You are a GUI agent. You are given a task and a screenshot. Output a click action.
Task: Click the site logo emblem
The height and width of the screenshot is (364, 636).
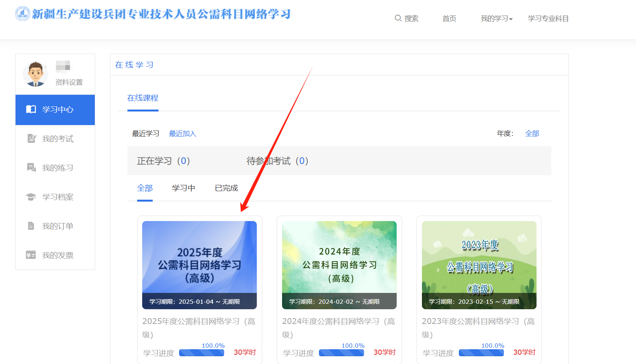23,14
